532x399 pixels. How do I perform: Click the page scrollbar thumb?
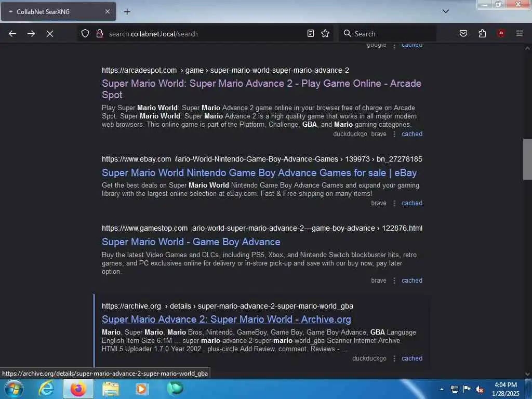pos(527,159)
